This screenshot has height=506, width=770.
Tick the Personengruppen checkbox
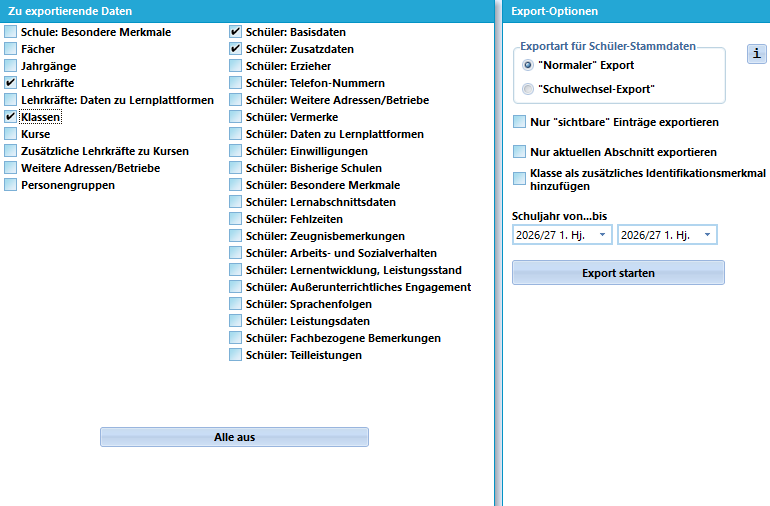[x=10, y=185]
